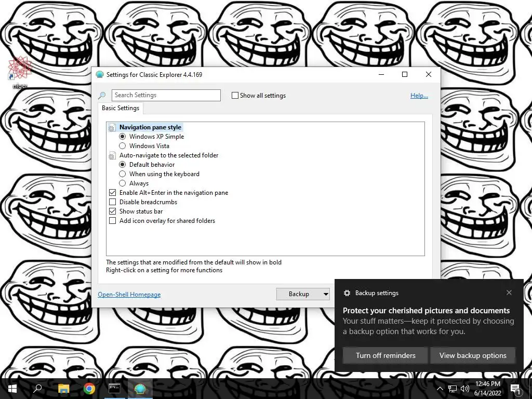Select Always auto-navigate radio option
Viewport: 532px width, 399px height.
click(123, 183)
